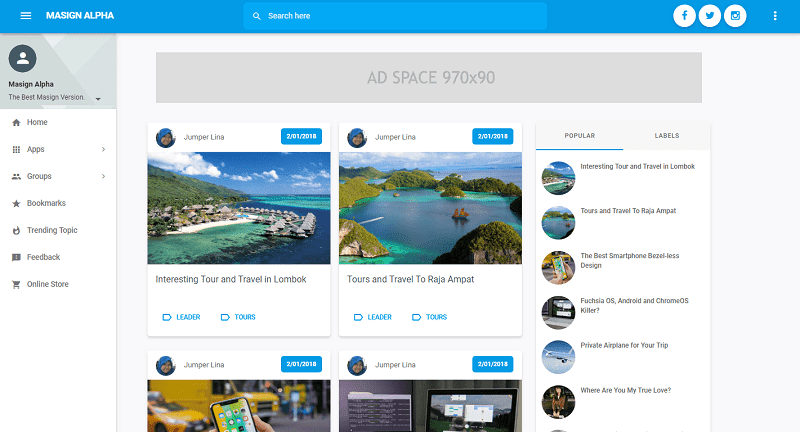Click author avatar on Lombok post
800x432 pixels.
click(165, 138)
